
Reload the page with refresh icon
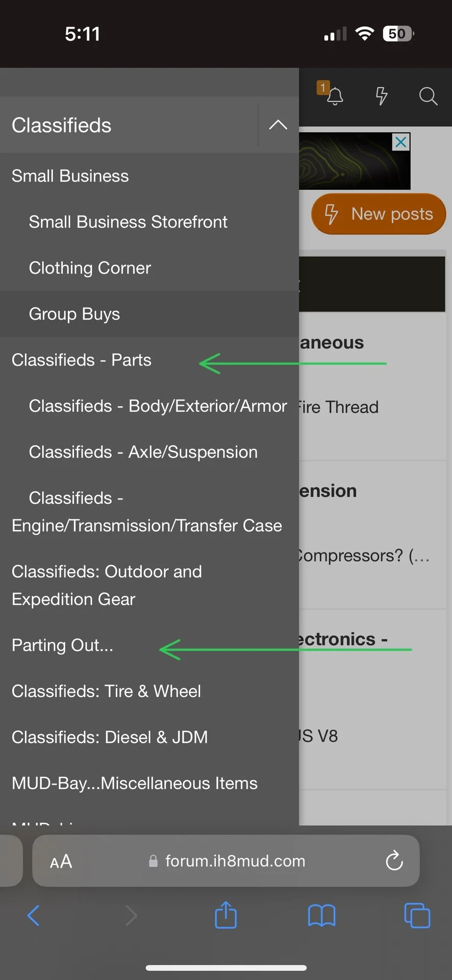[394, 861]
